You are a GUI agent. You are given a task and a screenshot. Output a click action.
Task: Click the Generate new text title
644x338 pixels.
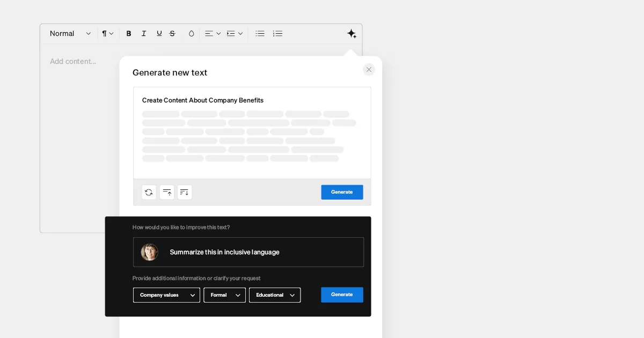(x=170, y=72)
